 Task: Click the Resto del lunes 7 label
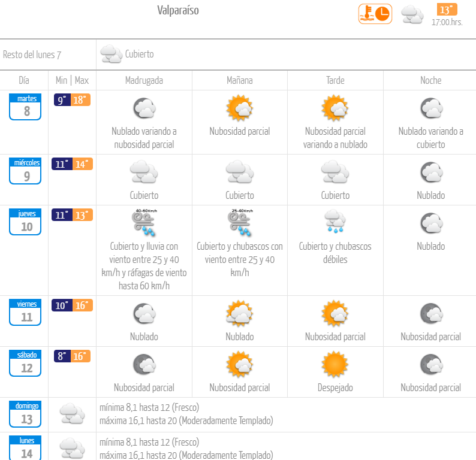point(32,55)
